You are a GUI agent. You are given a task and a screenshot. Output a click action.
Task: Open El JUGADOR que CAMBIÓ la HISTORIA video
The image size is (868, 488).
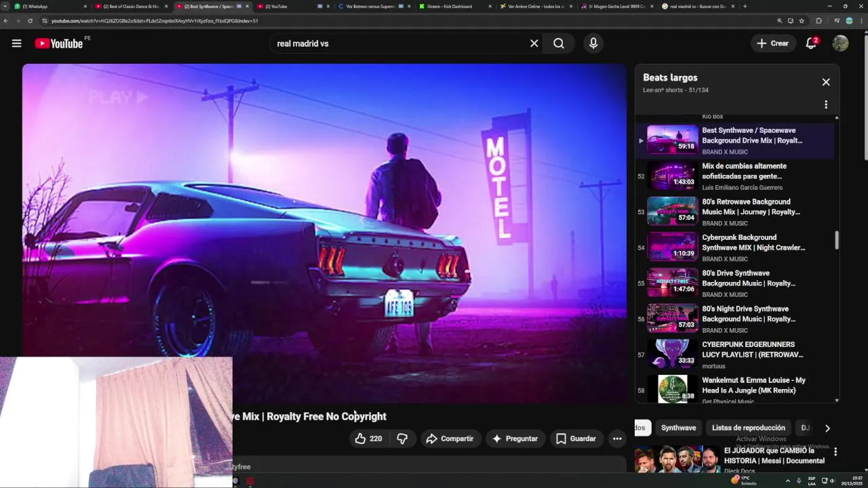click(x=774, y=455)
